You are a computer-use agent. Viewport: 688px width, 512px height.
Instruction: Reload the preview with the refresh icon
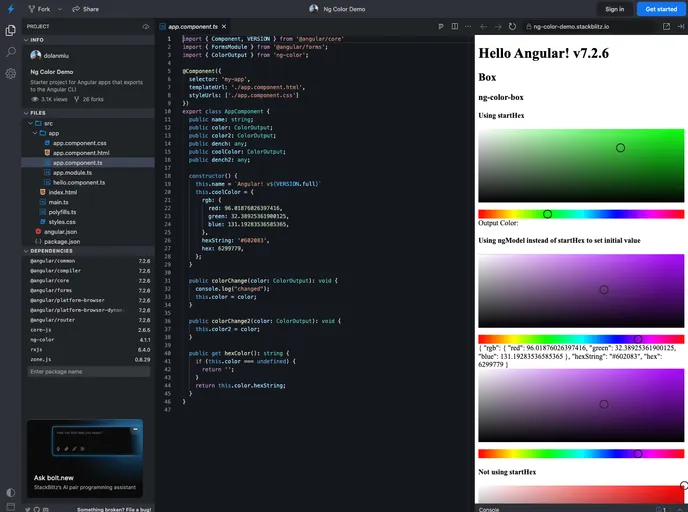tap(512, 27)
